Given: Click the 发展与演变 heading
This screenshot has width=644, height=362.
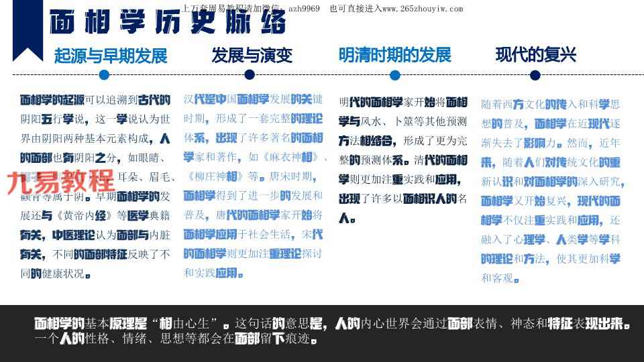Looking at the screenshot, I should coord(252,55).
